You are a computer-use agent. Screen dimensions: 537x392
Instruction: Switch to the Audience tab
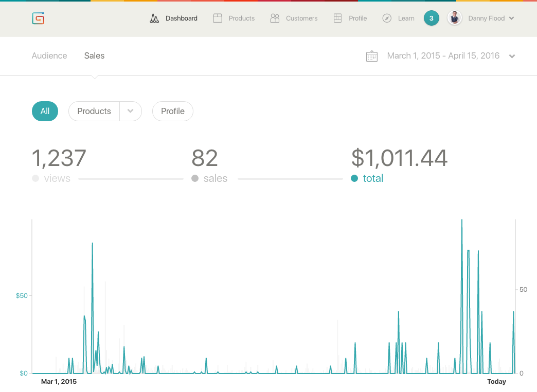pos(49,55)
